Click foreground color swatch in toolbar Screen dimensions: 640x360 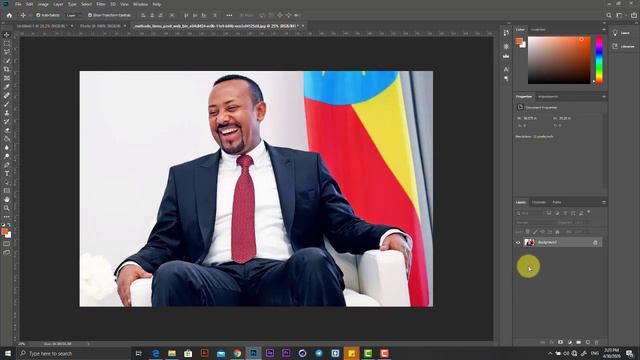coord(5,232)
